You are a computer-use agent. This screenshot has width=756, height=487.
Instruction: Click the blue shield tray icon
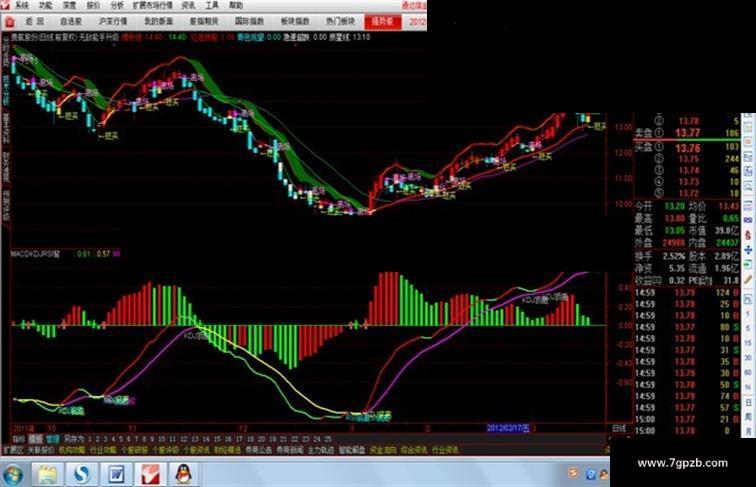click(591, 474)
